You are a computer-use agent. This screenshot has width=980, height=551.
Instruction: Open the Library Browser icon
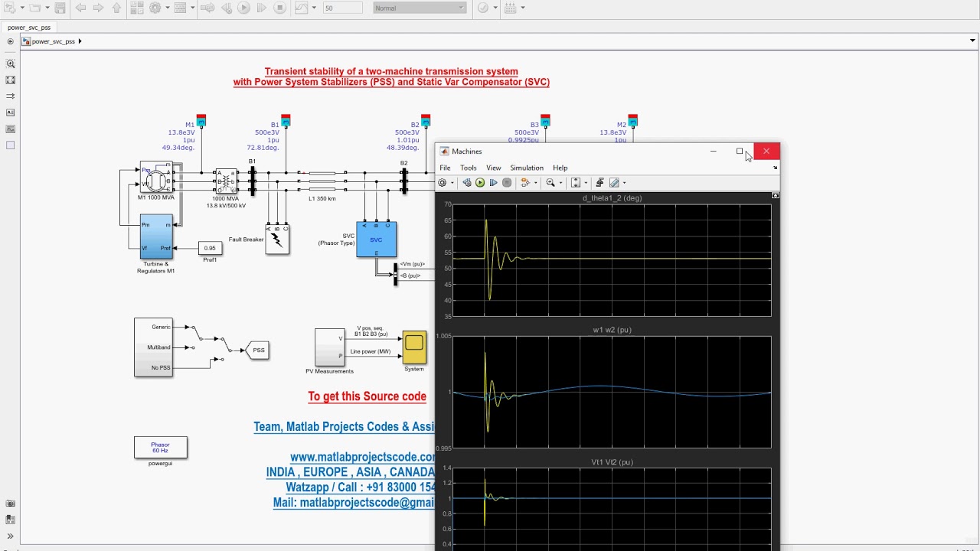pos(137,8)
